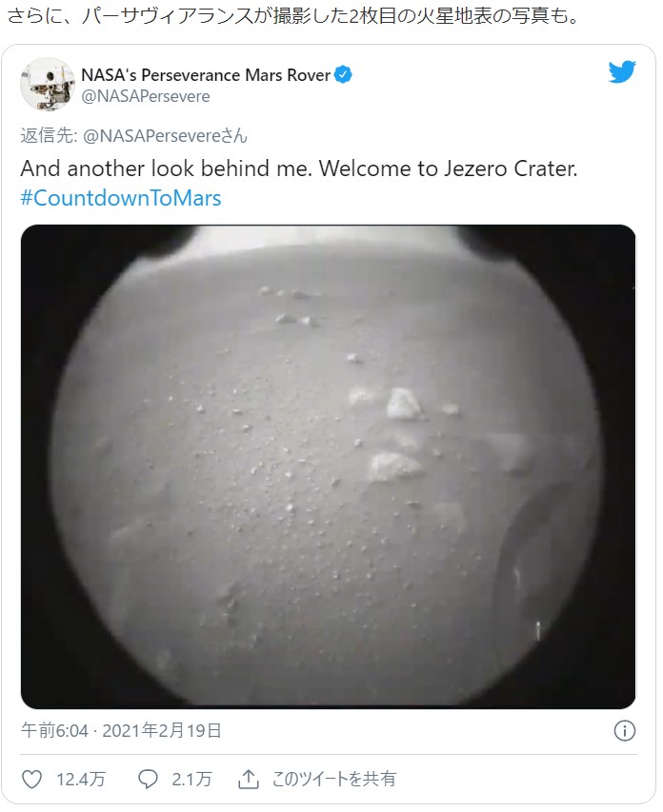Screen dimensions: 663x812
Task: Open the tweet info circle icon
Action: point(624,731)
